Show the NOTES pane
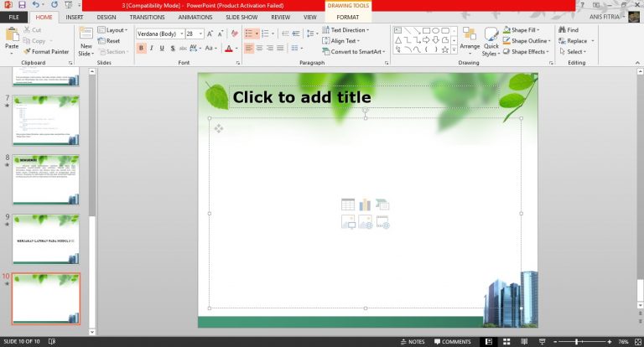644x347 pixels. 413,342
